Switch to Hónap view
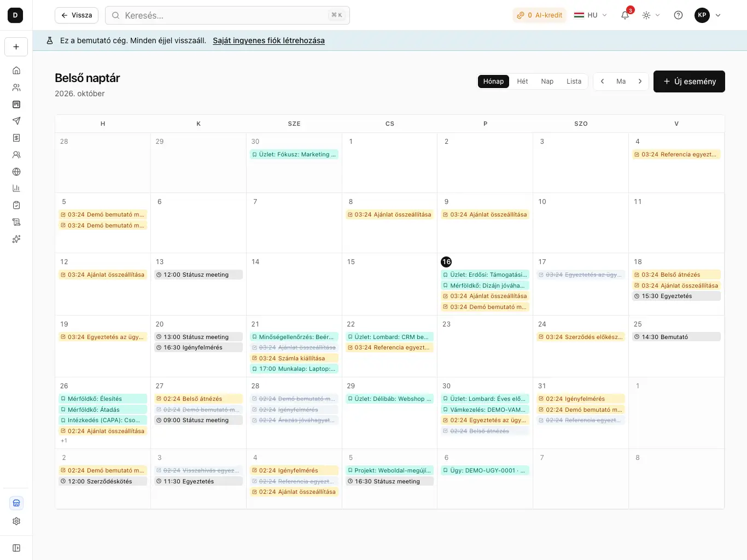747x560 pixels. (493, 81)
